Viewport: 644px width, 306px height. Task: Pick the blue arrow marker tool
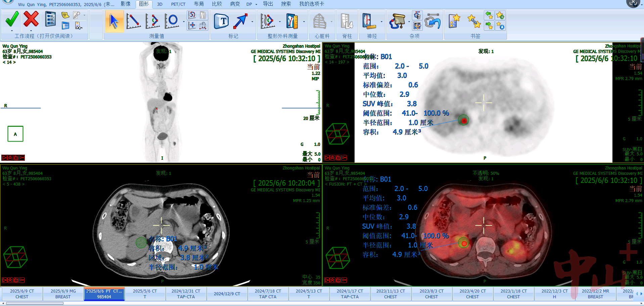coord(240,21)
